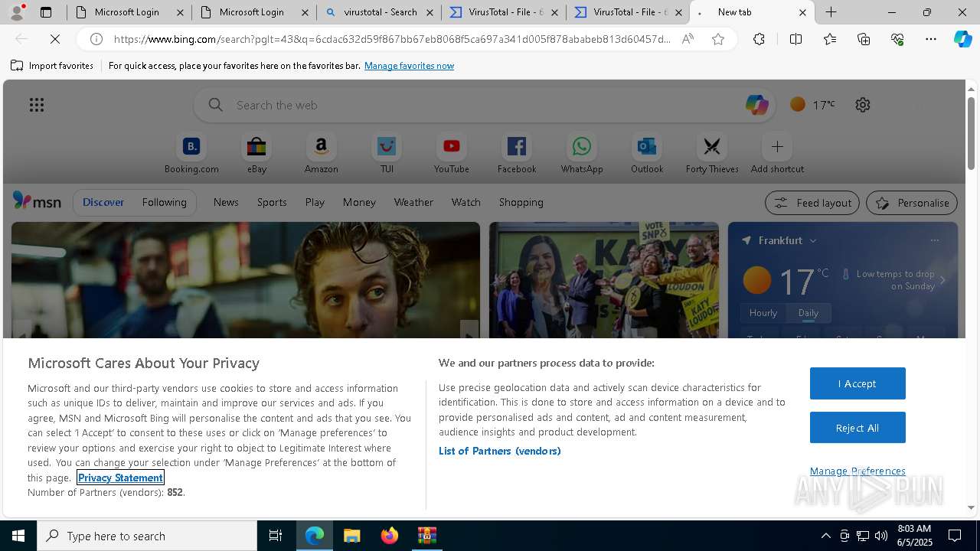Click the Add shortcut plus icon
Screen dimensions: 980x551
tap(777, 146)
